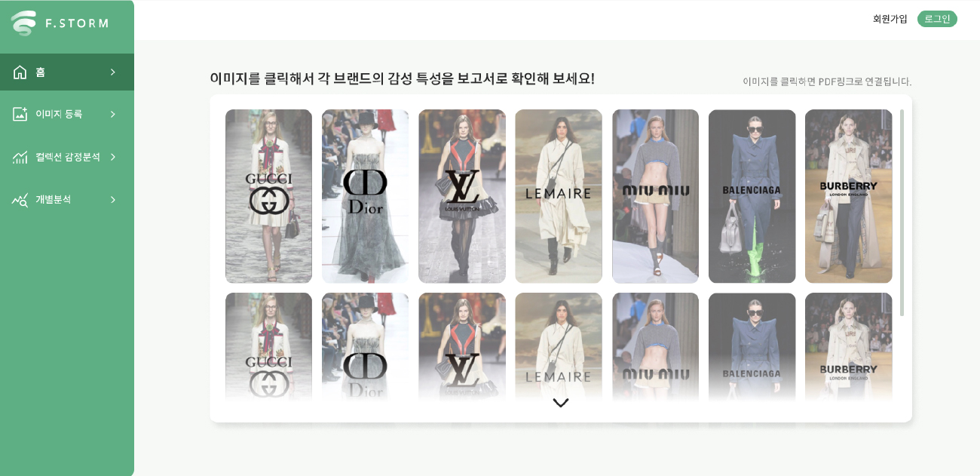This screenshot has height=476, width=980.
Task: Click the F.STORM logo icon
Action: (x=23, y=23)
